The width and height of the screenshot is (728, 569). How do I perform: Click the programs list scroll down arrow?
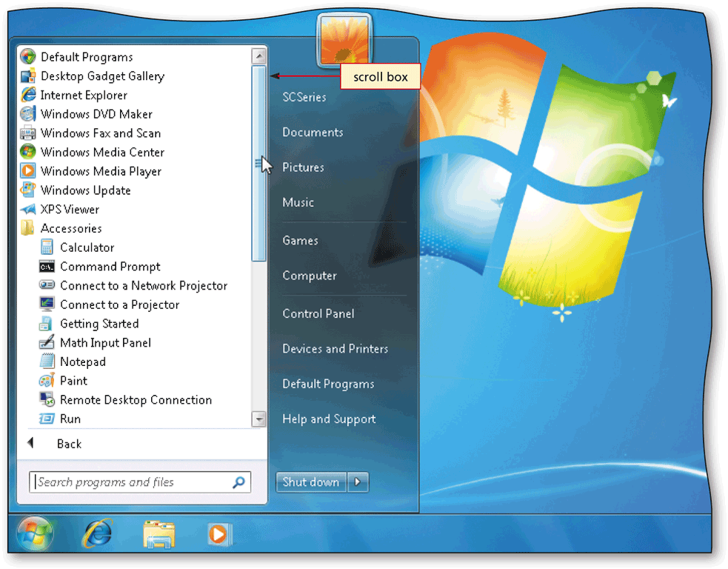(x=258, y=419)
